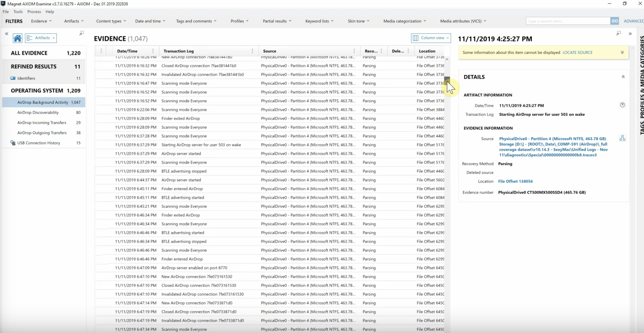644x333 pixels.
Task: Open ADVANCED search link
Action: [x=634, y=21]
